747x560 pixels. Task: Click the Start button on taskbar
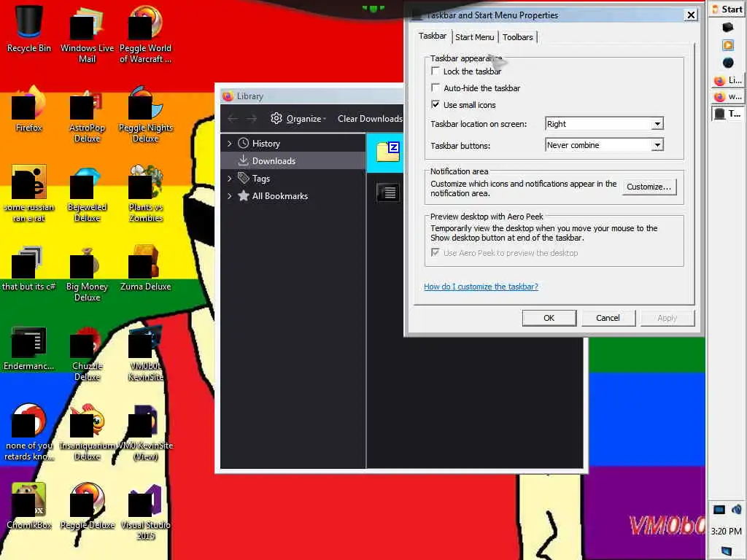coord(727,9)
